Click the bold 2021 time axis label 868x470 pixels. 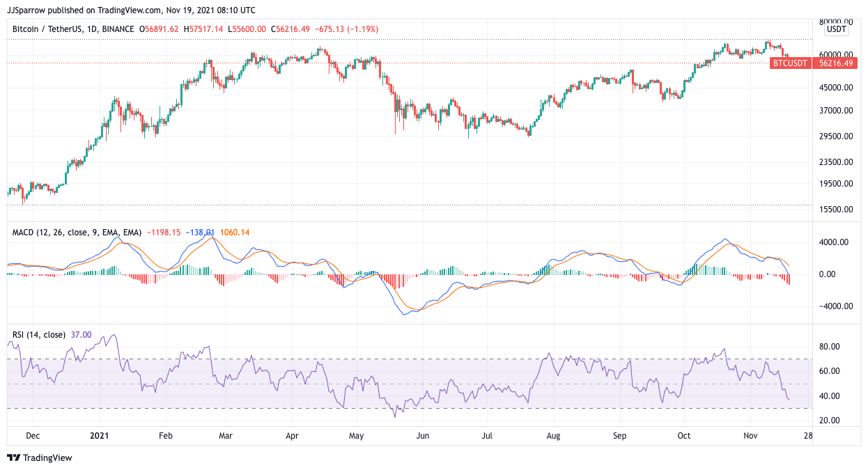(x=100, y=436)
